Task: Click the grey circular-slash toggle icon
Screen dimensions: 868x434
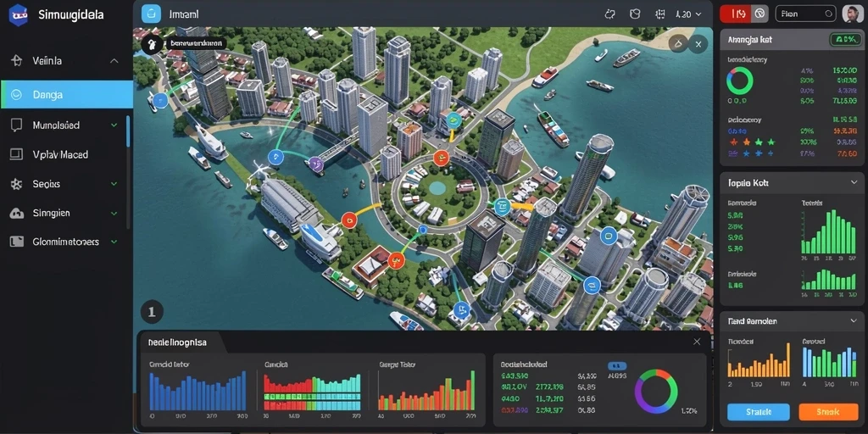Action: (760, 14)
